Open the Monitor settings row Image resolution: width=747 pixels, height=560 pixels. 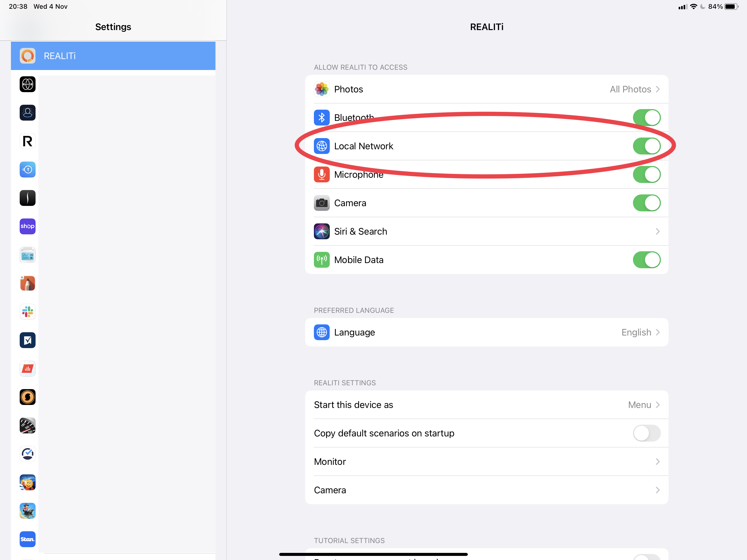click(x=486, y=462)
